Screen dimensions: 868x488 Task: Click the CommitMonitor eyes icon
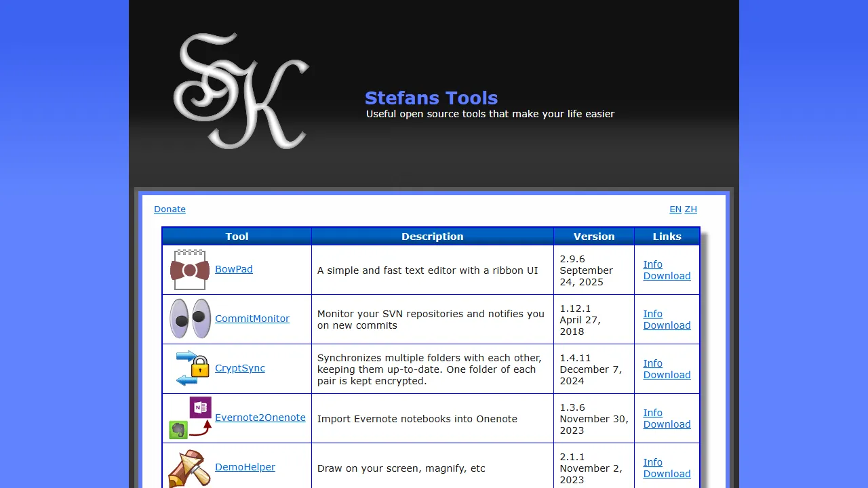(189, 319)
